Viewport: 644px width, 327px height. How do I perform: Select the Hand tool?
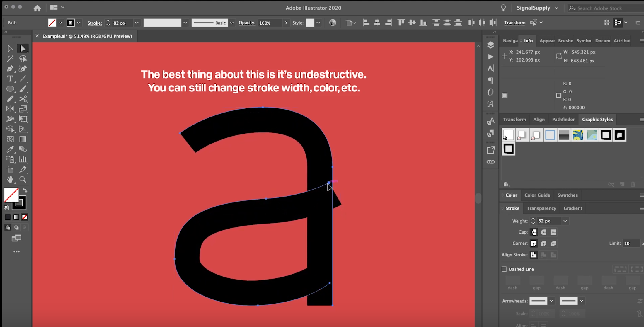click(x=10, y=179)
